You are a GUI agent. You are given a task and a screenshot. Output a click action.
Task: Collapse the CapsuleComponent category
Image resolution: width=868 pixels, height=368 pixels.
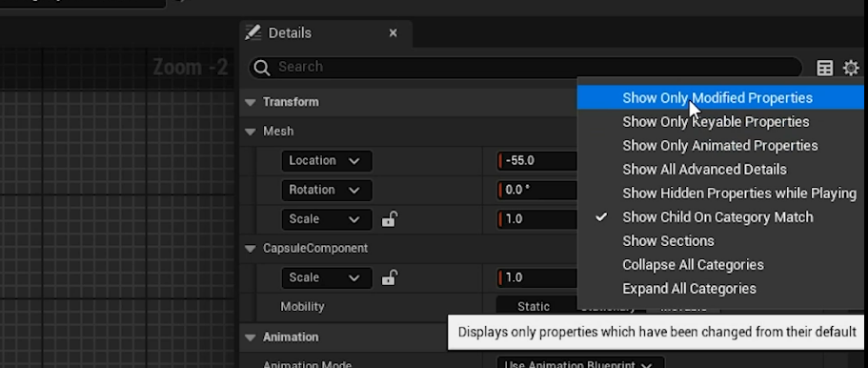click(x=251, y=248)
